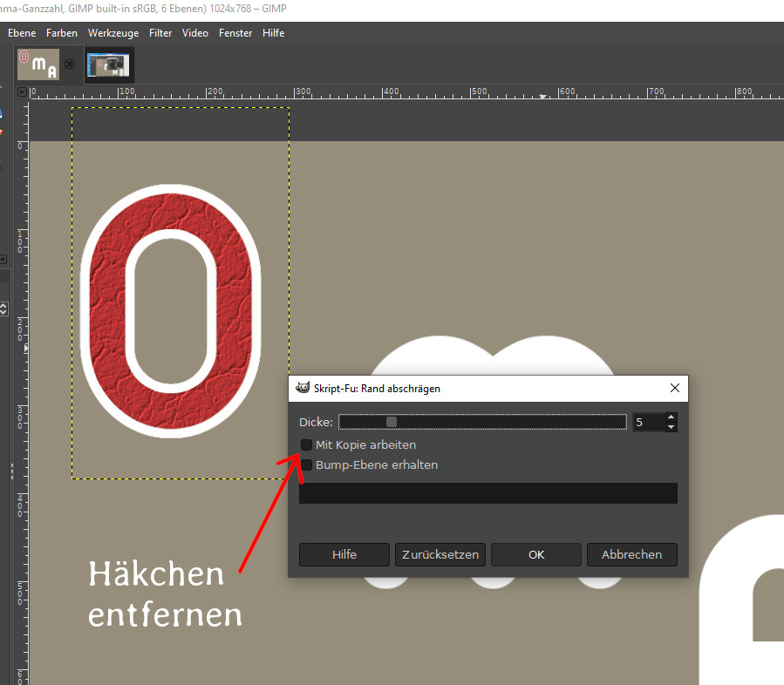The width and height of the screenshot is (784, 685).
Task: Click the Dicke slider handle
Action: (x=392, y=423)
